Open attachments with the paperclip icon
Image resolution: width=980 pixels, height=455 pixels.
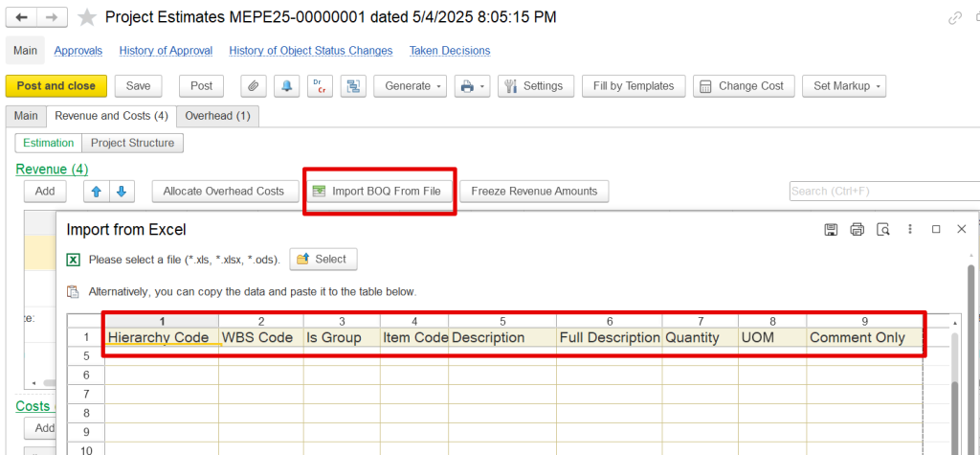[253, 86]
